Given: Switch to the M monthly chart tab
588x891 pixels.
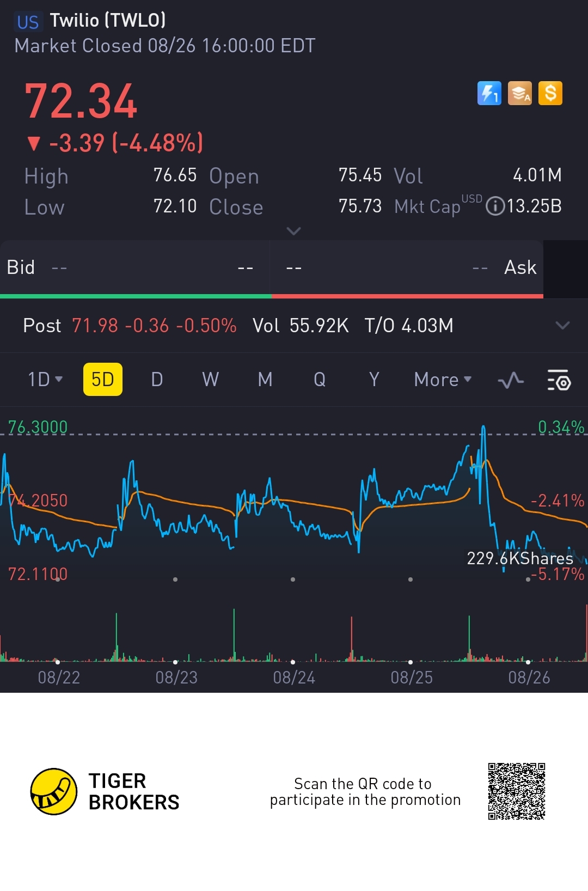Looking at the screenshot, I should click(265, 380).
